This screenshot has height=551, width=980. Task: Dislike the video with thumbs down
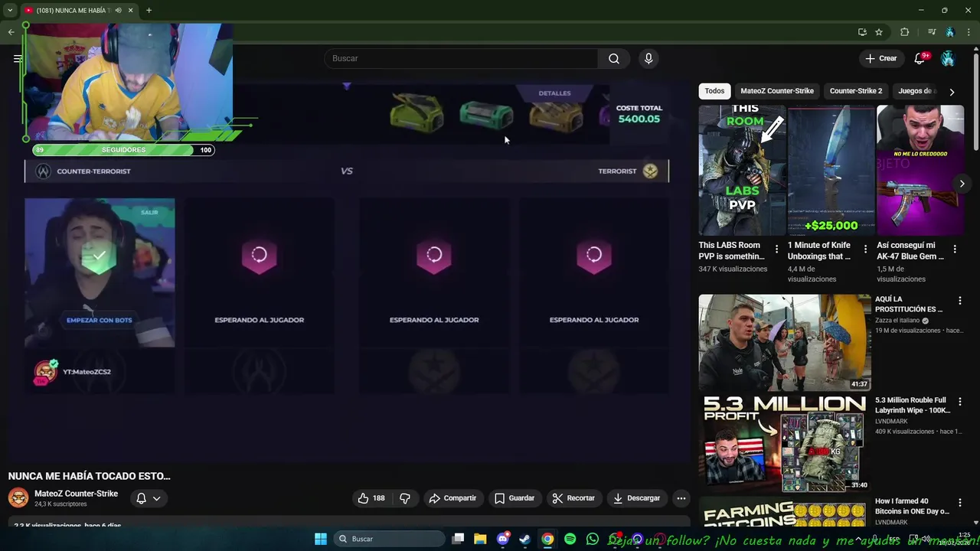[x=405, y=498]
